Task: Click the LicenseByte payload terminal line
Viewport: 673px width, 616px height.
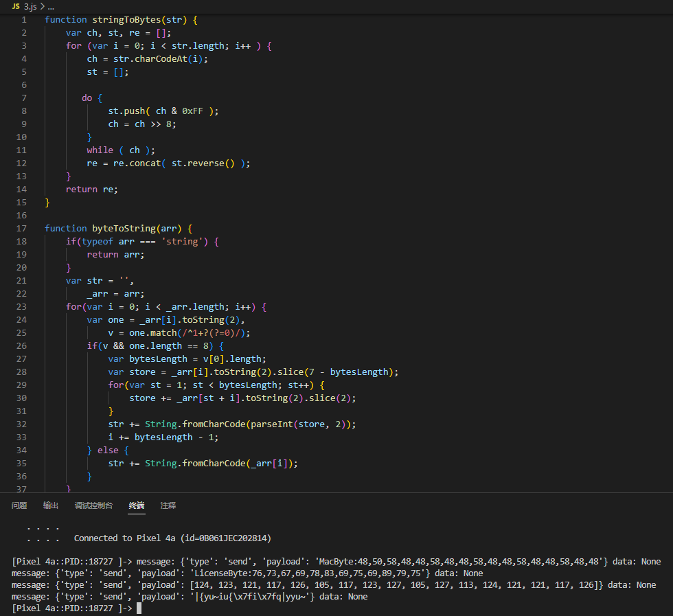Action: [247, 573]
